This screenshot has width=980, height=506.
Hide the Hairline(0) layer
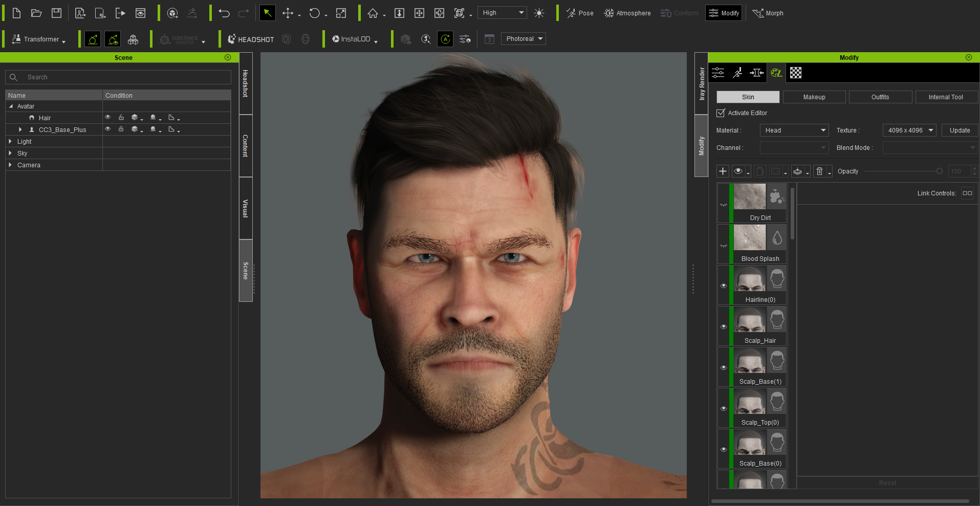tap(724, 285)
